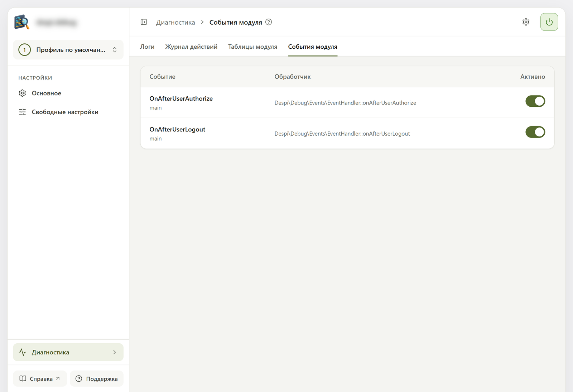The image size is (573, 392).
Task: Open the profile selector dropdown
Action: point(68,50)
